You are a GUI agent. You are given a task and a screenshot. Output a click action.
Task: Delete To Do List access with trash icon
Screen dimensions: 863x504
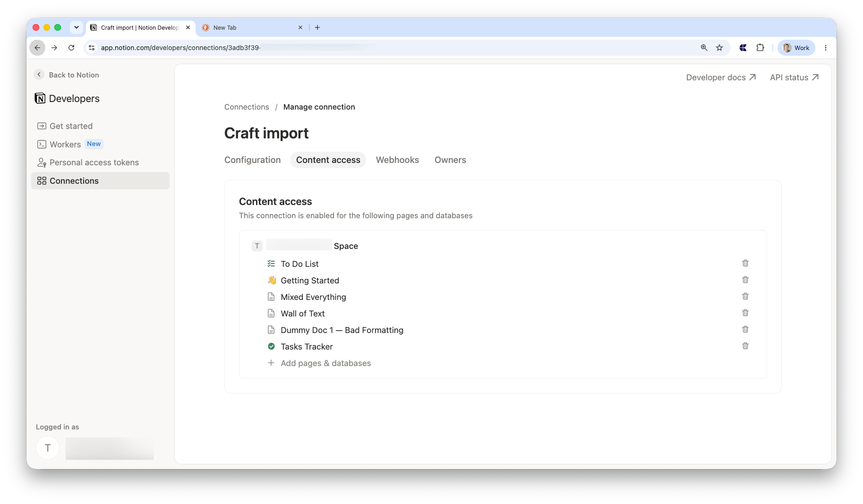745,263
